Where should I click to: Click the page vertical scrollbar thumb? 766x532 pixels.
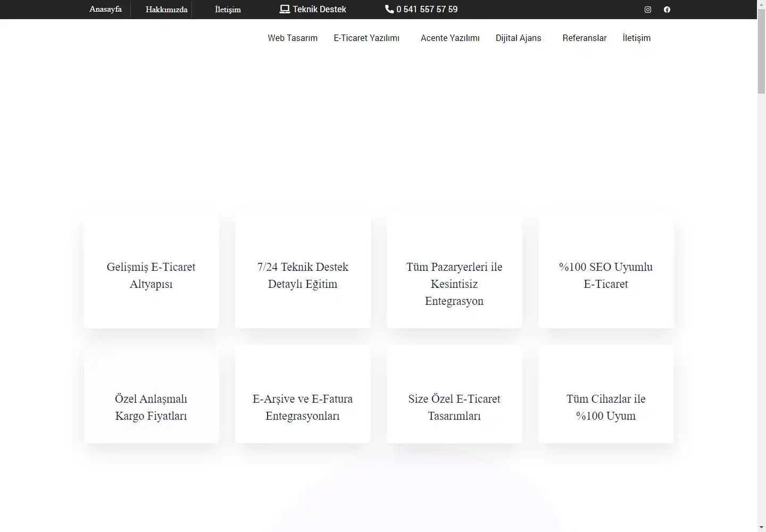[x=761, y=52]
